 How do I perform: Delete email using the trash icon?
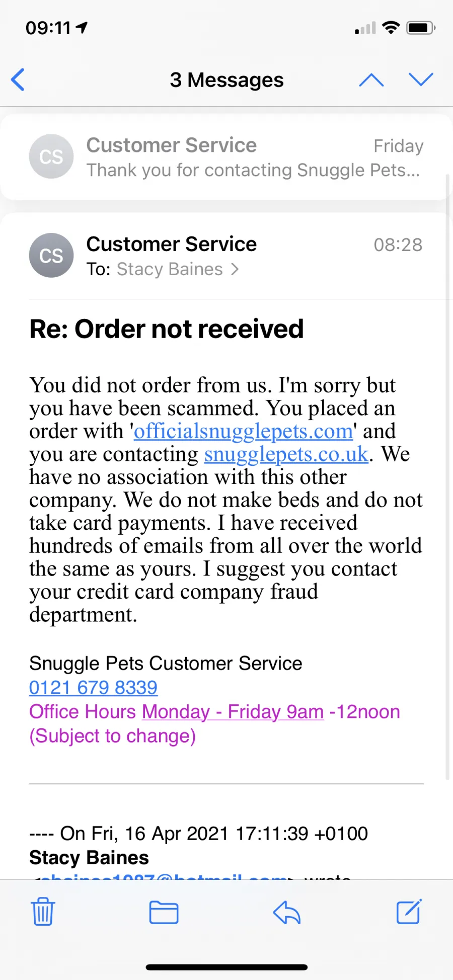43,912
